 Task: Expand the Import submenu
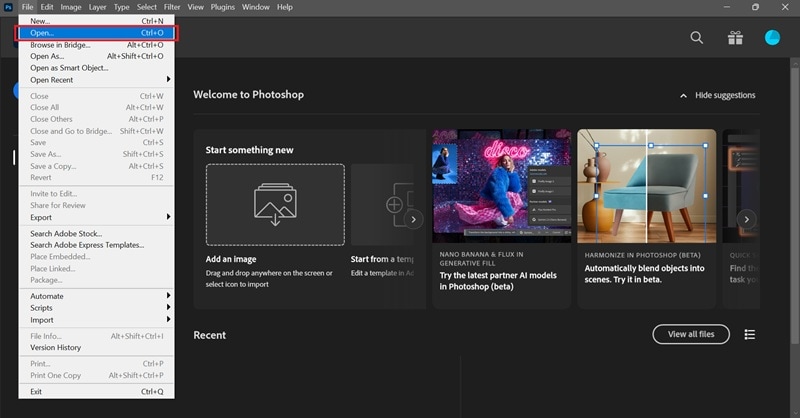(168, 319)
